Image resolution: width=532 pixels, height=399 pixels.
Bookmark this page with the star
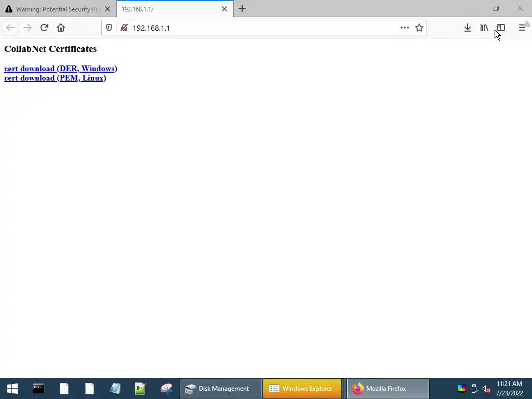419,28
